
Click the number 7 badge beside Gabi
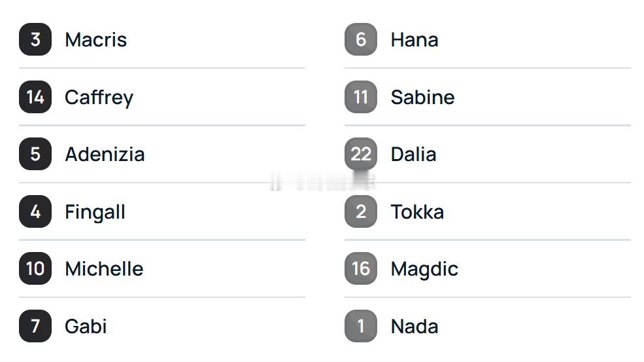35,326
